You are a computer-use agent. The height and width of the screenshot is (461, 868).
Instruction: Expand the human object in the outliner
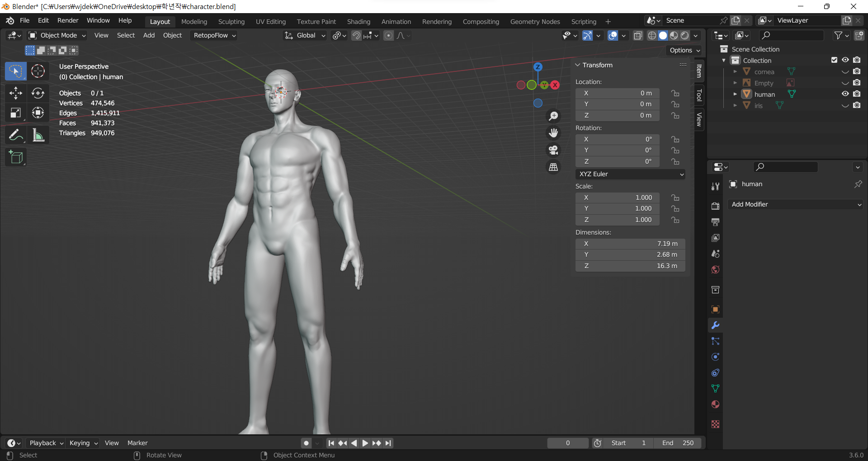pyautogui.click(x=735, y=94)
